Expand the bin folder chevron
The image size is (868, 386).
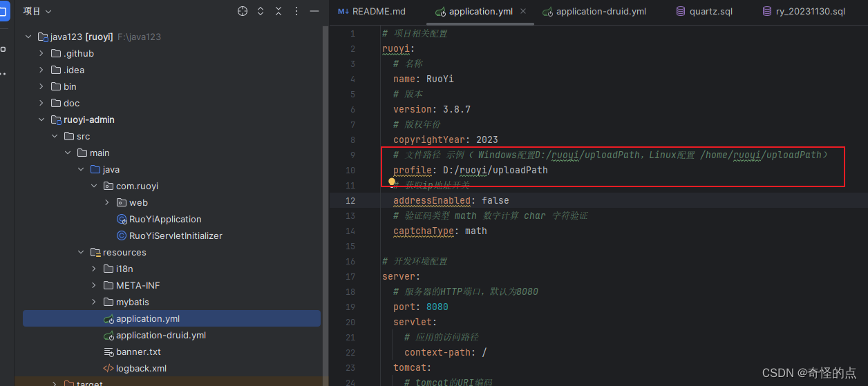(x=41, y=86)
